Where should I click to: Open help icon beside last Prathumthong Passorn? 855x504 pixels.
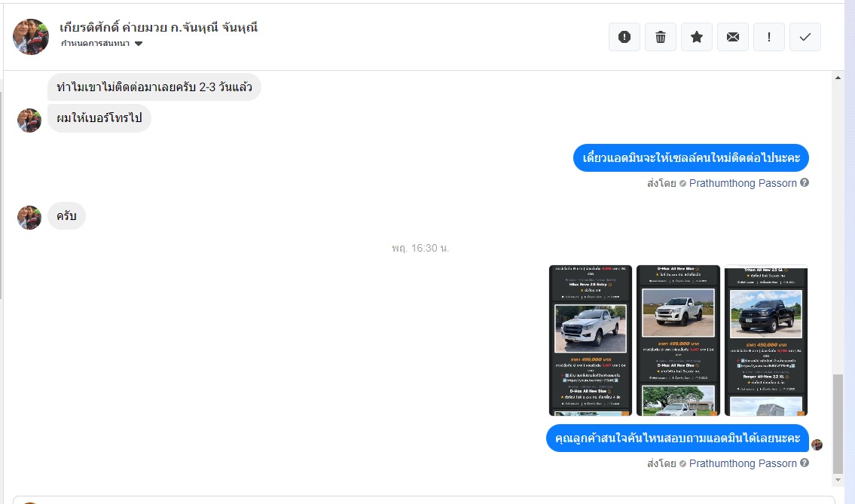click(805, 463)
